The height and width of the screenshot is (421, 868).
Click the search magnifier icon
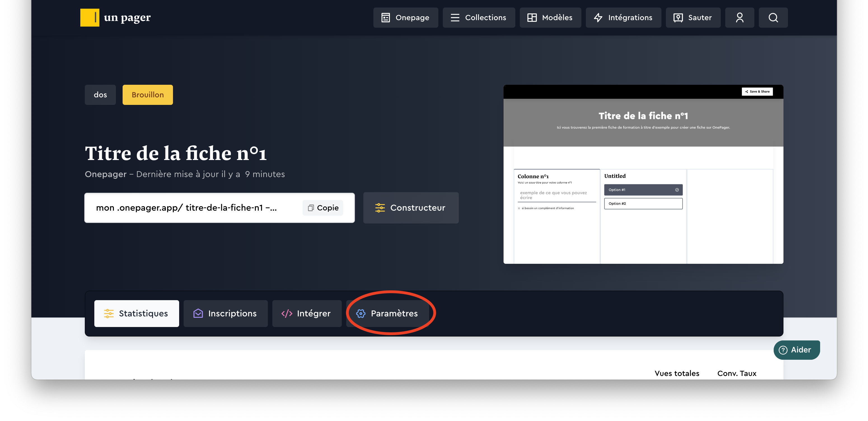[x=773, y=18]
